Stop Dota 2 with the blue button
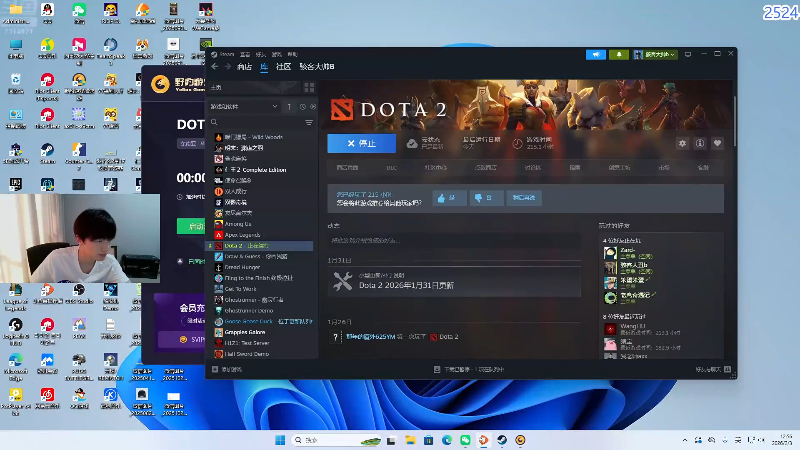The width and height of the screenshot is (800, 450). (x=361, y=143)
